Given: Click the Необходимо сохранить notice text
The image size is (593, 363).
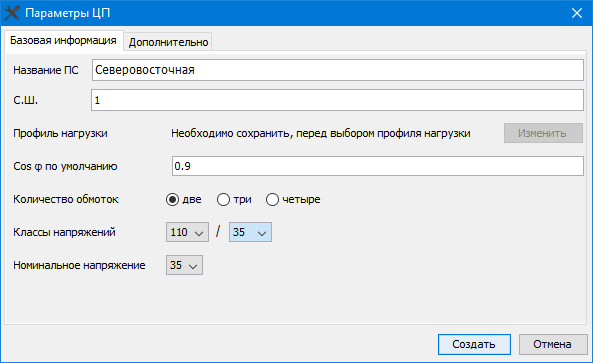Looking at the screenshot, I should tap(321, 133).
